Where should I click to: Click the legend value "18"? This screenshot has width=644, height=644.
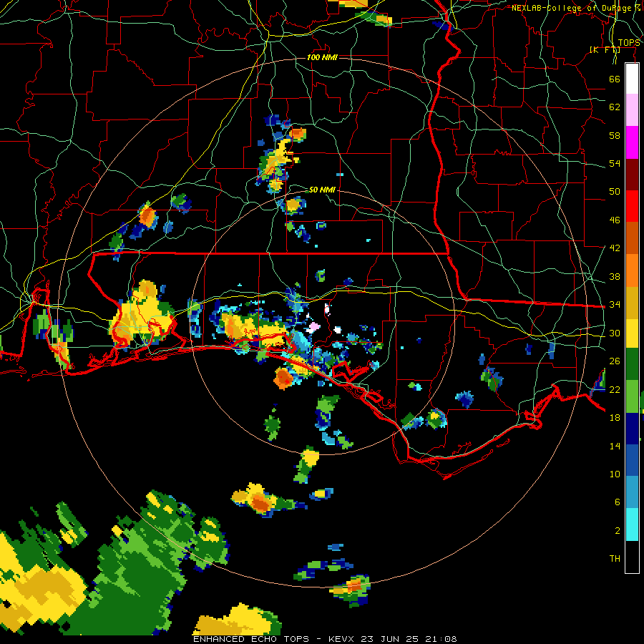click(x=615, y=418)
